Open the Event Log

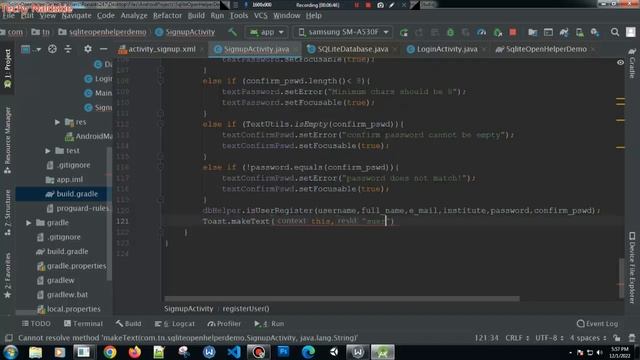(598, 323)
